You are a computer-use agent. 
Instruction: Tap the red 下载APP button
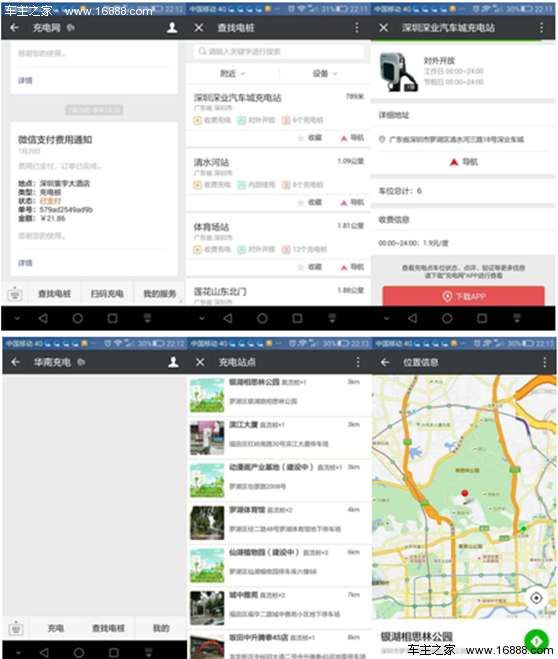coord(463,296)
